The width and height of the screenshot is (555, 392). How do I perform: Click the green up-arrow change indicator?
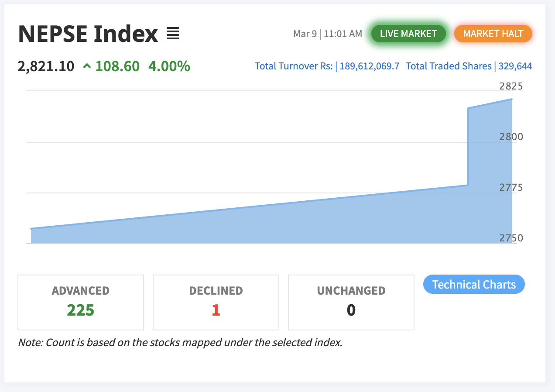coord(87,66)
